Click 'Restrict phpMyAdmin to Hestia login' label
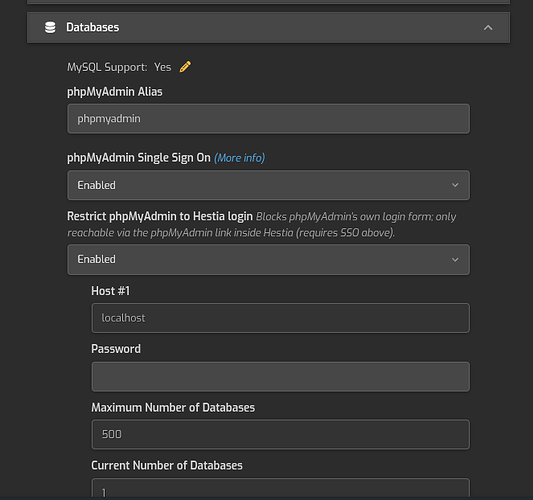 pos(160,217)
